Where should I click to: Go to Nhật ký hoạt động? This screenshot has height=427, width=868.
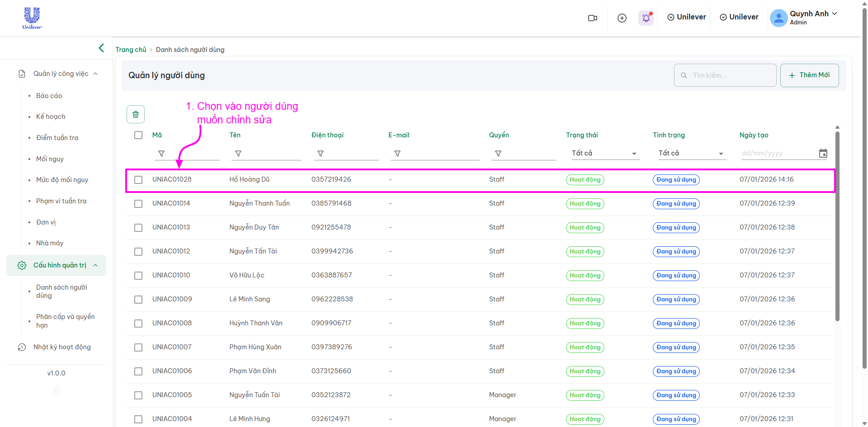[62, 347]
